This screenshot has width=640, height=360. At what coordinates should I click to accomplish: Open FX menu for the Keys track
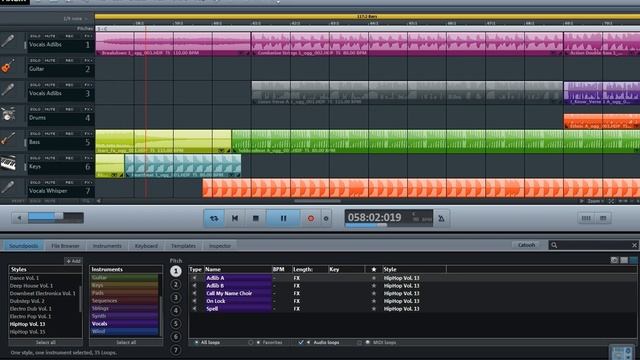click(88, 158)
